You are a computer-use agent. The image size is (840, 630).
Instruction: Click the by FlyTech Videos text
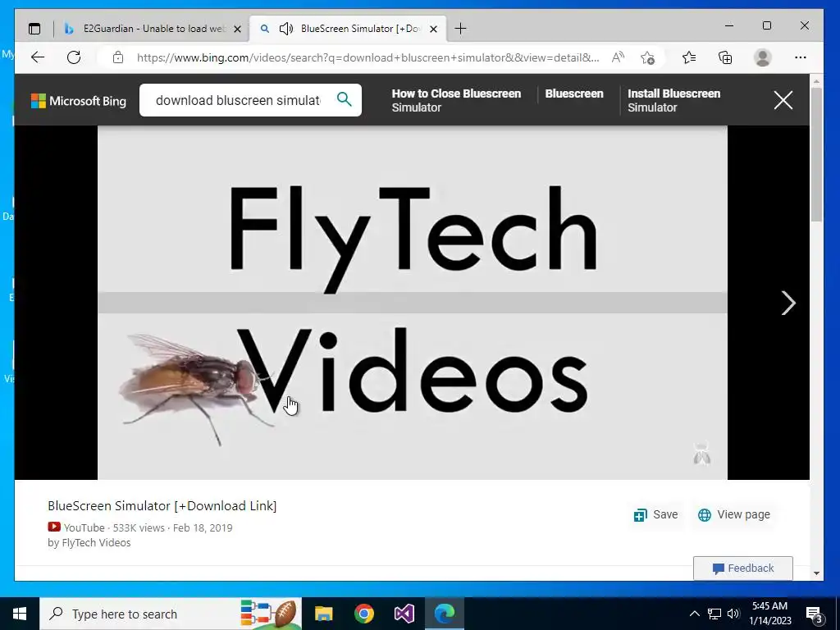point(89,543)
